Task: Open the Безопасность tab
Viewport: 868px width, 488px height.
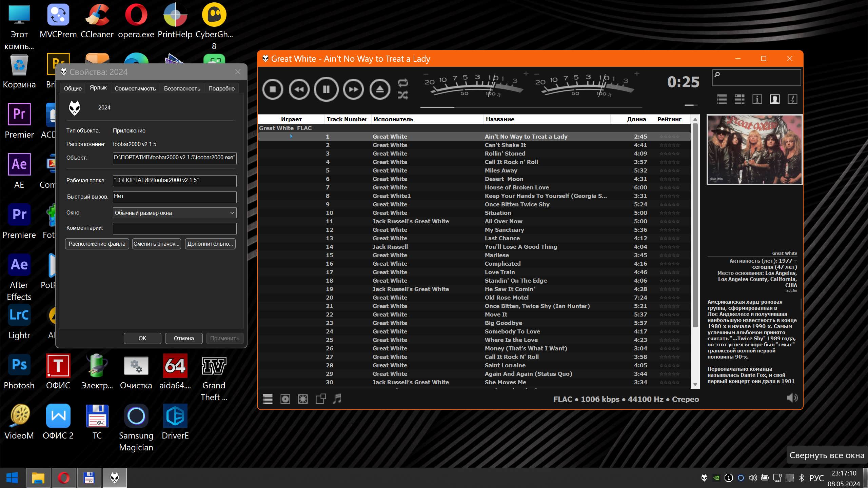Action: 182,88
